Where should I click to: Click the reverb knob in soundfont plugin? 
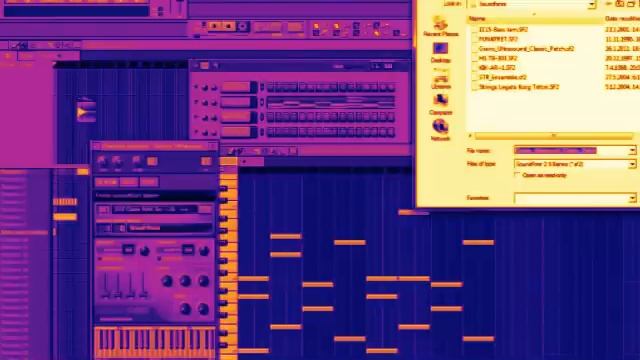point(144,251)
